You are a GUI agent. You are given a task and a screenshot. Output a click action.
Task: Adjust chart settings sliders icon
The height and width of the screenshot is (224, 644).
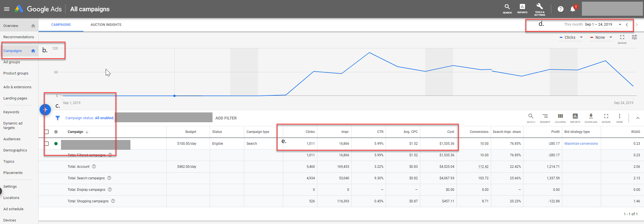(634, 37)
